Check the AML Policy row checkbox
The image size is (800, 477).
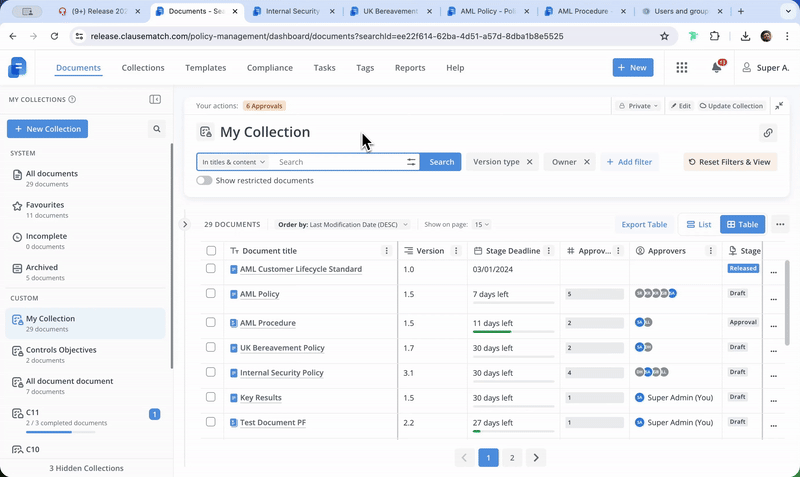pyautogui.click(x=211, y=294)
